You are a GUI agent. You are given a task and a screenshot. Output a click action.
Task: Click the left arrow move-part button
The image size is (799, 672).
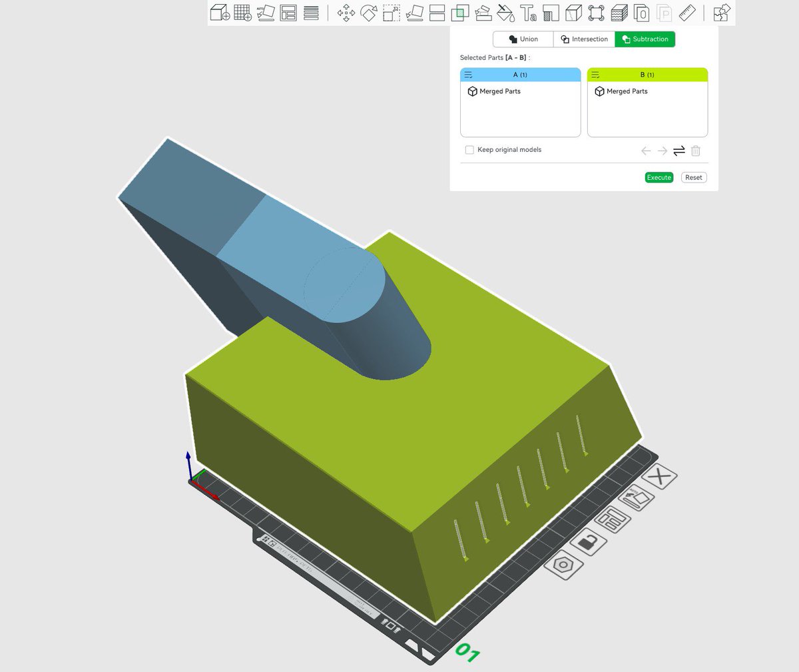coord(646,151)
